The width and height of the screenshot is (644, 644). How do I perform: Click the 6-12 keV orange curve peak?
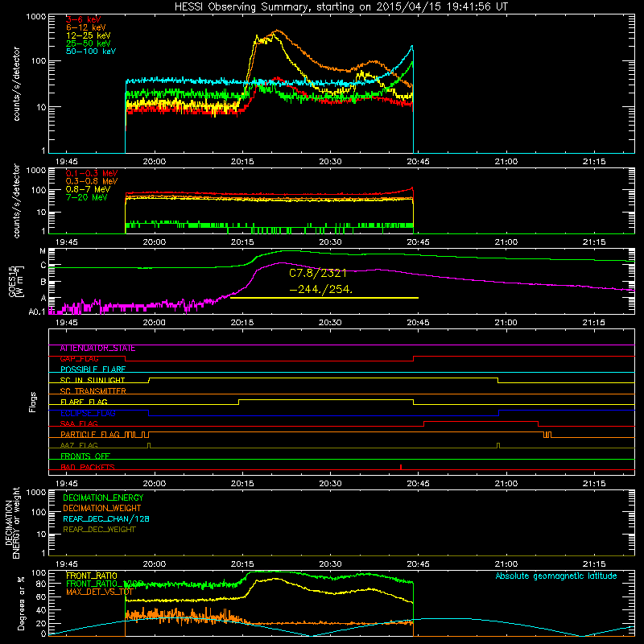point(278,31)
